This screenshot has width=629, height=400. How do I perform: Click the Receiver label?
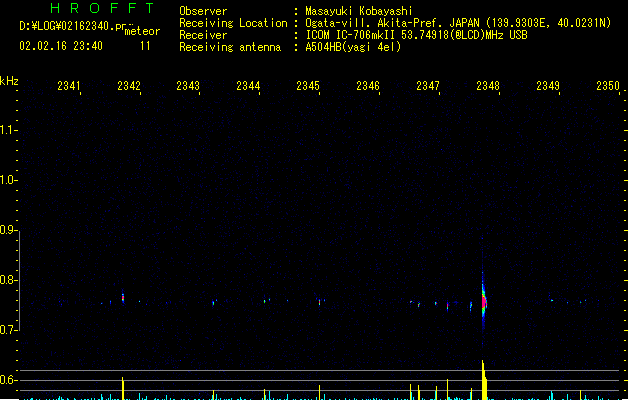(x=203, y=35)
